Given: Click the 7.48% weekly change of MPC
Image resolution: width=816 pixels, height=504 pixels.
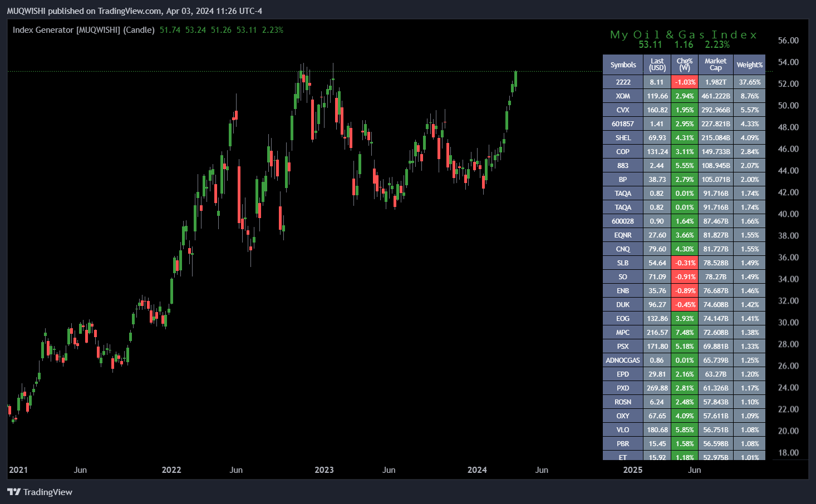Looking at the screenshot, I should [685, 332].
